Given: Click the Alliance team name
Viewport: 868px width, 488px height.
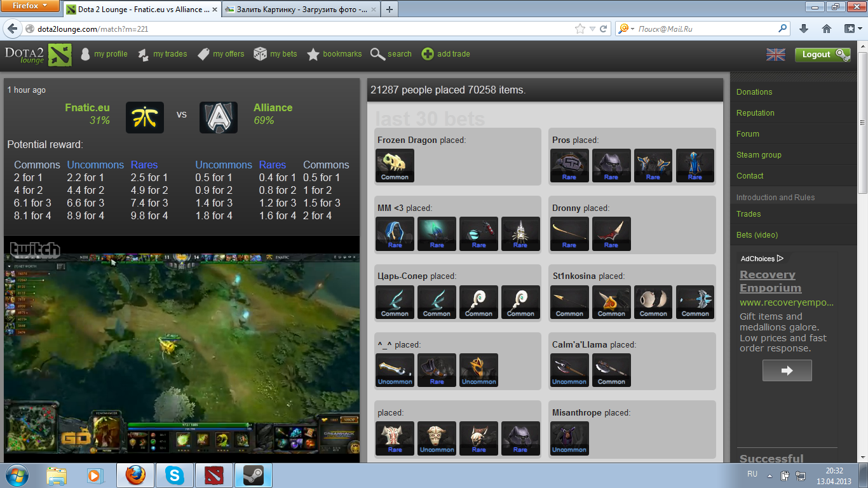Looking at the screenshot, I should (273, 108).
